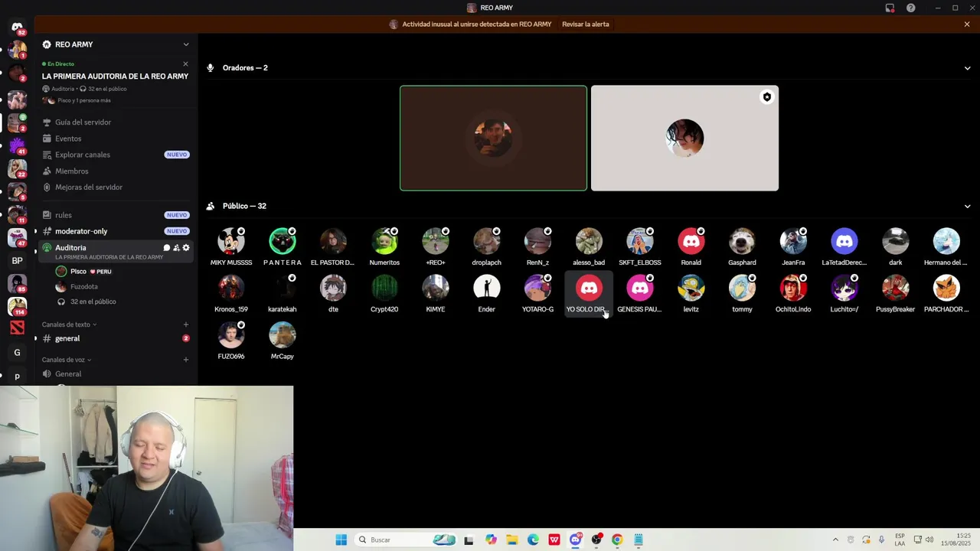The image size is (980, 551).
Task: Click audience member MrCapy
Action: pyautogui.click(x=282, y=341)
